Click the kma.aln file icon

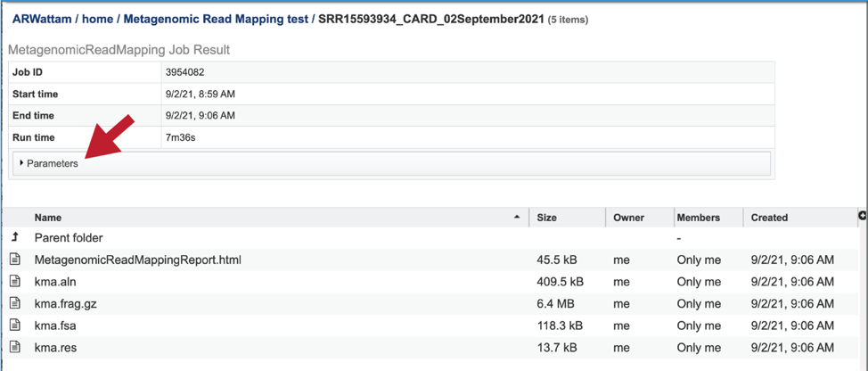pyautogui.click(x=15, y=282)
